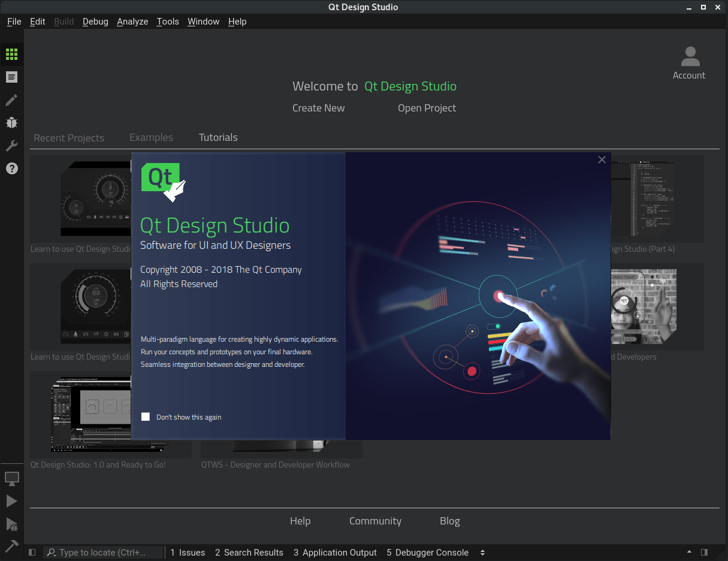Open the Community link
The height and width of the screenshot is (561, 728).
coord(375,521)
